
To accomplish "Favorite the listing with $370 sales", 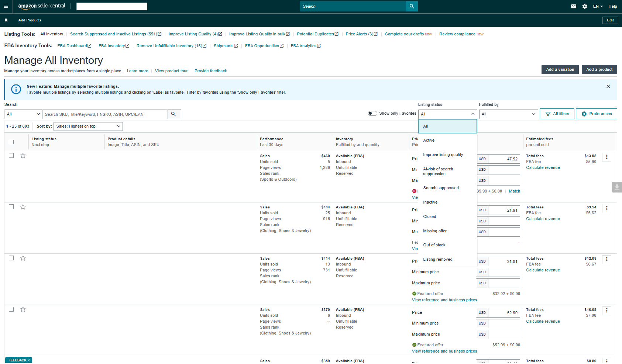I will pyautogui.click(x=23, y=309).
